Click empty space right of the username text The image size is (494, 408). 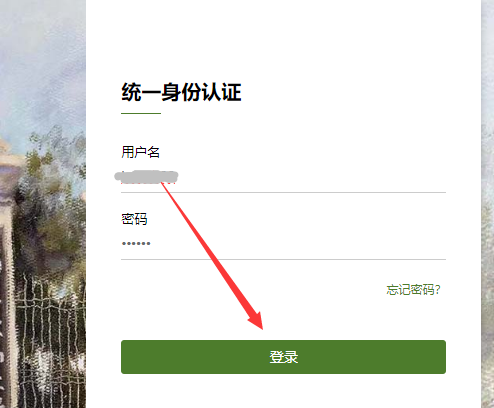(312, 177)
